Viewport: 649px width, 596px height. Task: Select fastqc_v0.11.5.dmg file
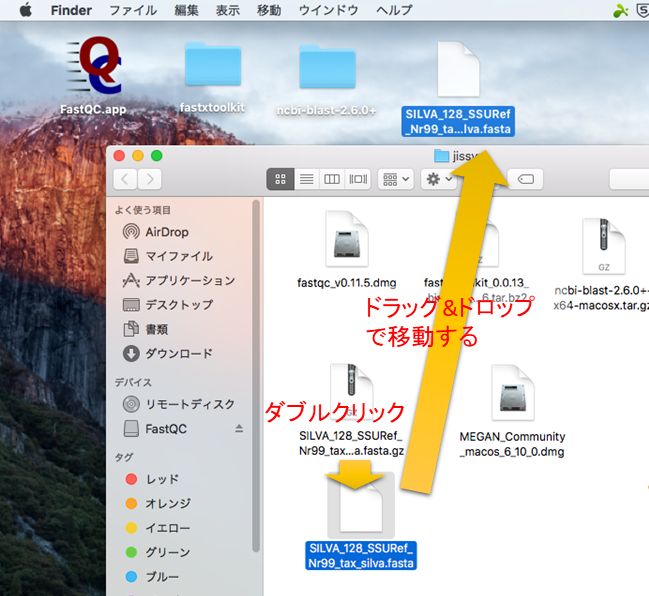347,239
